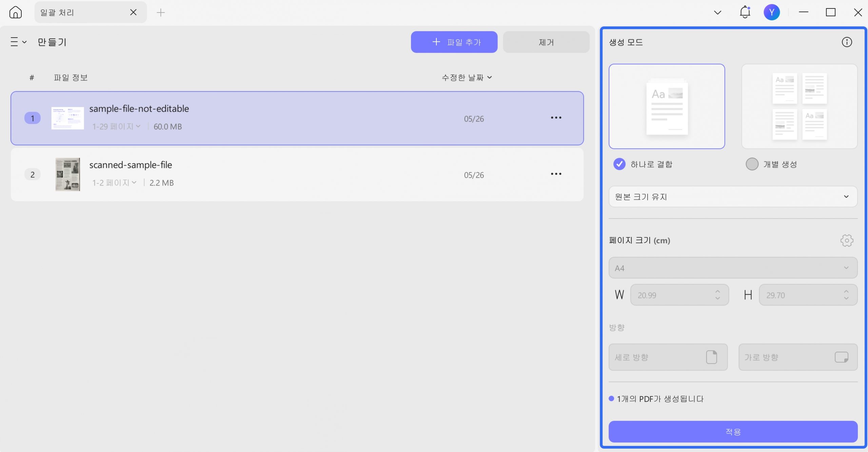Viewport: 868px width, 452px height.
Task: Open a new tab with plus icon
Action: 161,13
